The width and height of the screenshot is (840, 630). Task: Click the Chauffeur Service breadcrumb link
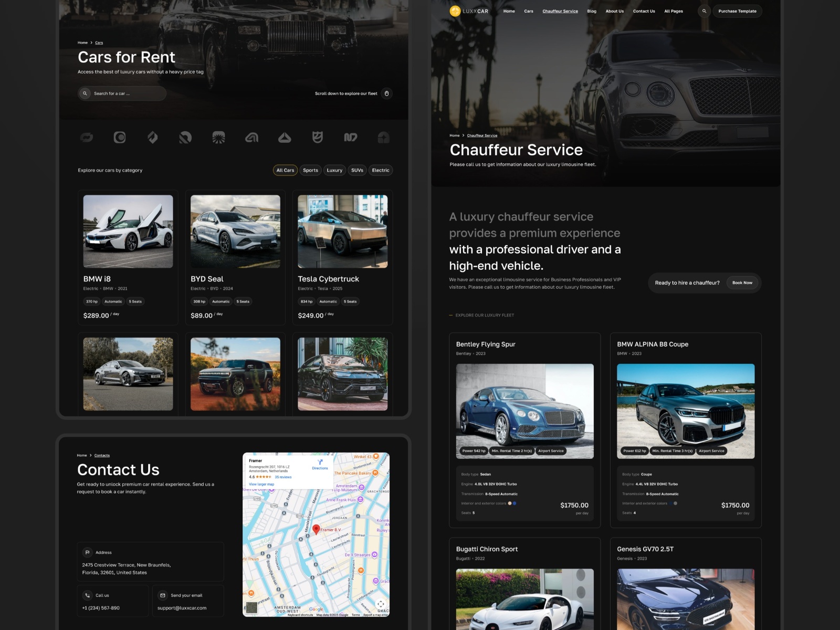(x=482, y=135)
